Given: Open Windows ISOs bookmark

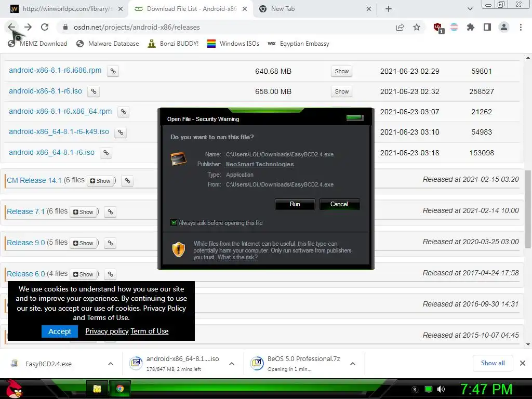Looking at the screenshot, I should coord(233,44).
